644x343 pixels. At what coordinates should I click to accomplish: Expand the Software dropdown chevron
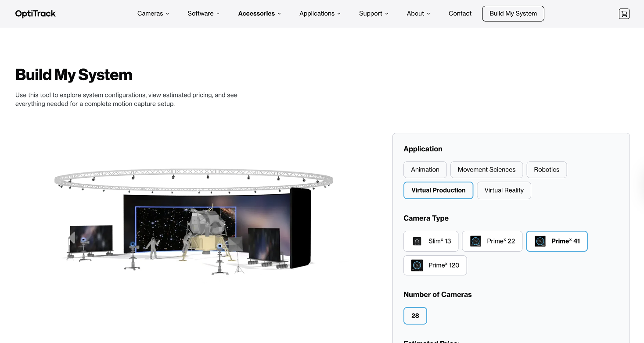click(218, 14)
